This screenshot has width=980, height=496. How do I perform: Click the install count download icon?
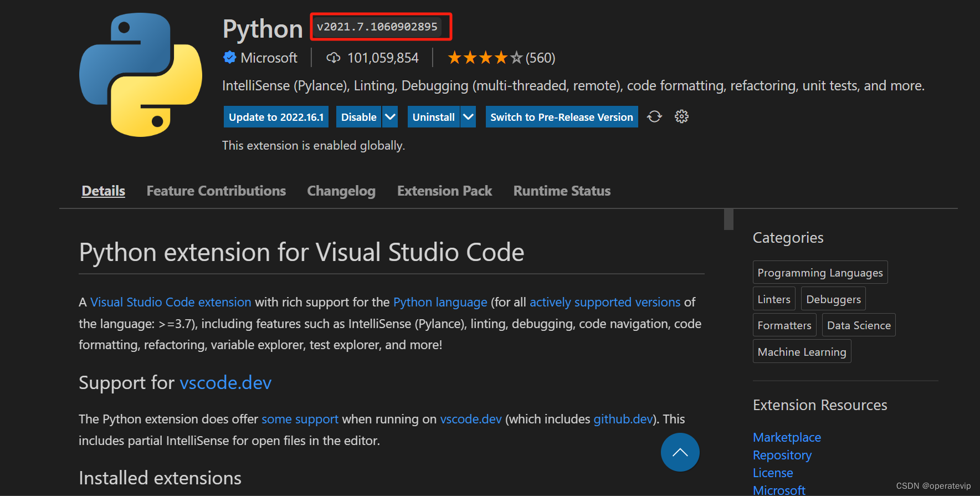333,58
